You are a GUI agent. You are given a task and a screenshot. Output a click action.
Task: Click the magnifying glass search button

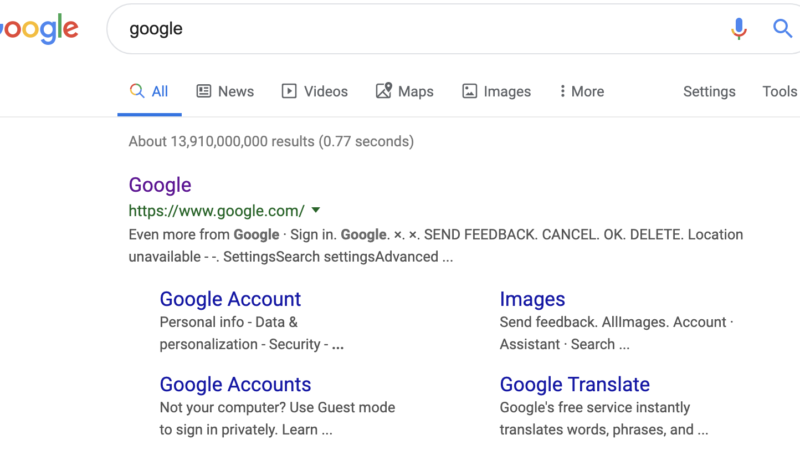click(x=782, y=29)
